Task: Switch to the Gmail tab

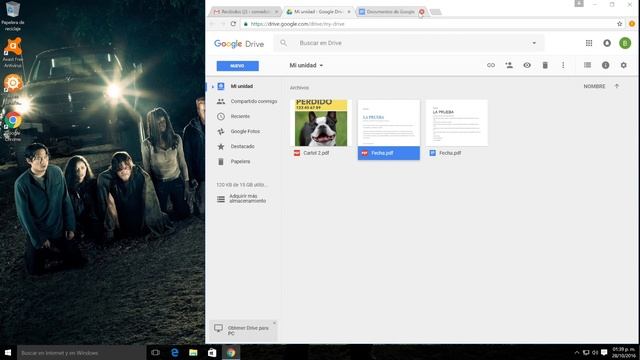Action: (245, 12)
